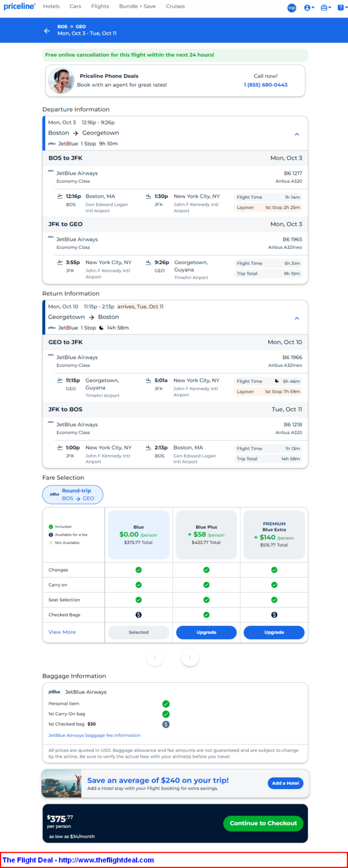Screen dimensions: 348x868
Task: Click takeoff icon beside 12:16p Boston departure
Action: 60,197
